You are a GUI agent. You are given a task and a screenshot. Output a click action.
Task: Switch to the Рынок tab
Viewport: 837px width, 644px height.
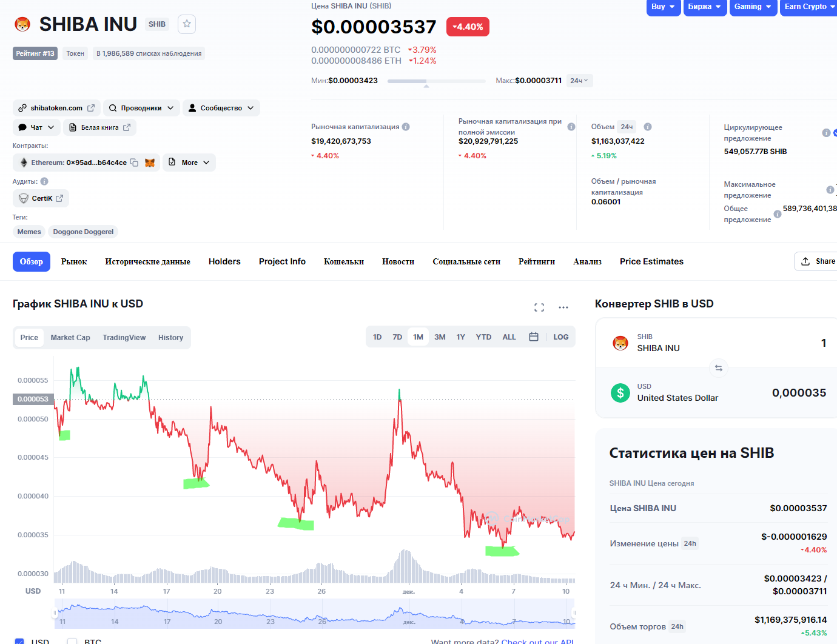click(x=74, y=261)
